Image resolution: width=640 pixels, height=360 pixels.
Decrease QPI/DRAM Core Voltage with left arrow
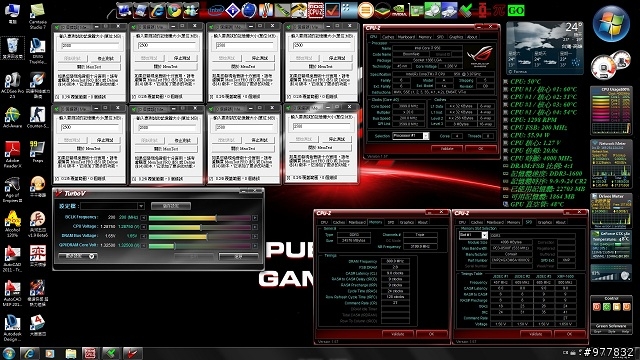tap(143, 246)
